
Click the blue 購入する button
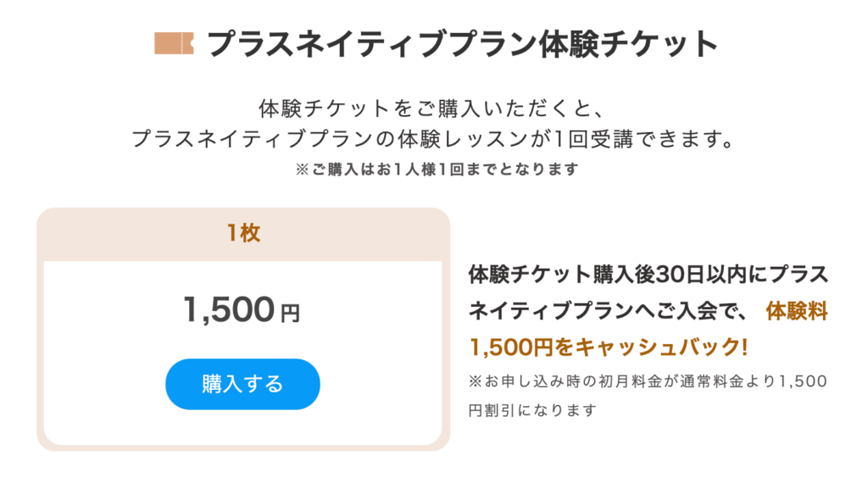click(242, 384)
